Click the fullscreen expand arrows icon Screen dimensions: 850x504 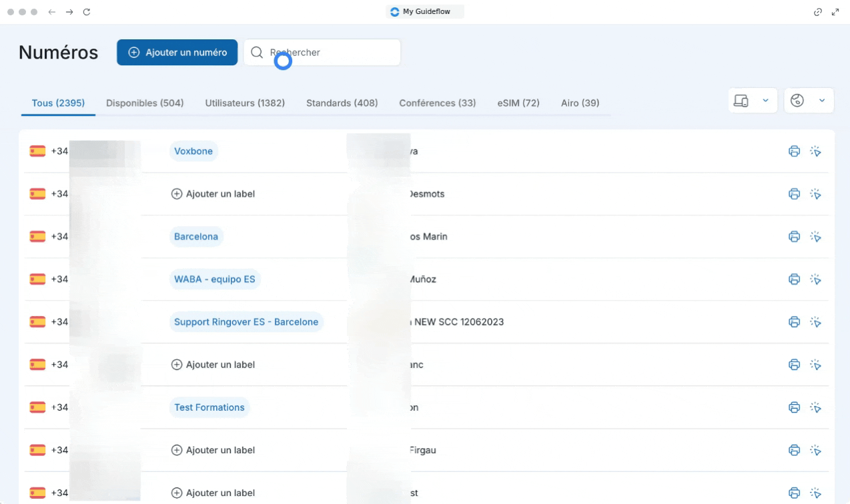pyautogui.click(x=835, y=12)
